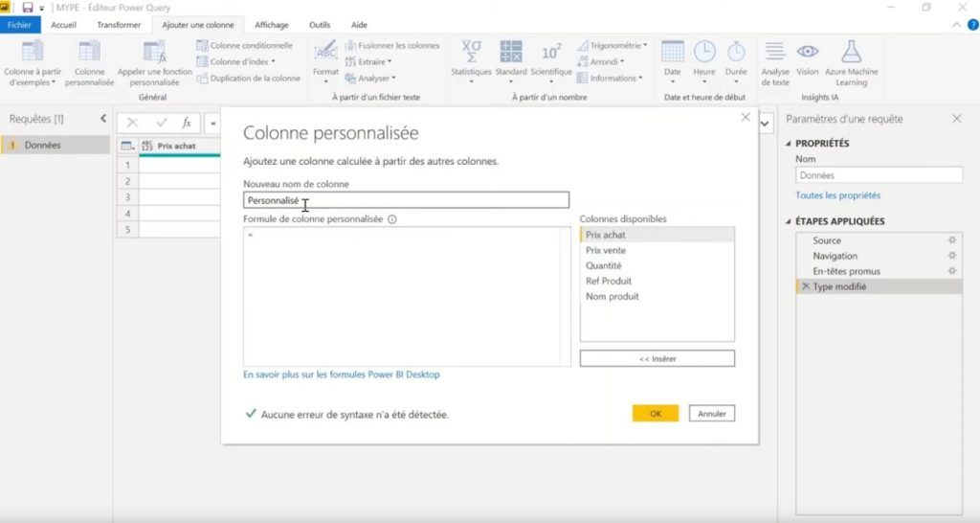Image resolution: width=980 pixels, height=523 pixels.
Task: Open the Informations dropdown
Action: pos(610,79)
